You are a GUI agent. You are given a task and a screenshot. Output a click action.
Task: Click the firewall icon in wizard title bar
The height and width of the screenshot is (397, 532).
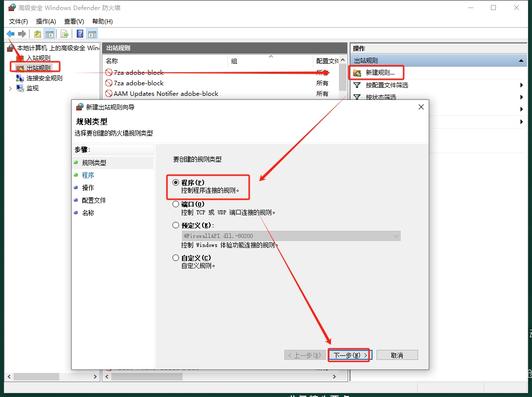click(x=79, y=107)
